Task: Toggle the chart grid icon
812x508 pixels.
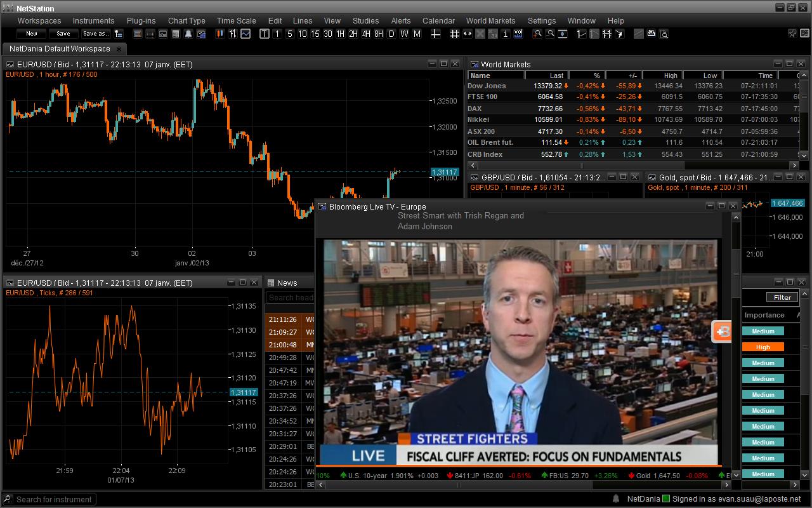Action: [454, 34]
